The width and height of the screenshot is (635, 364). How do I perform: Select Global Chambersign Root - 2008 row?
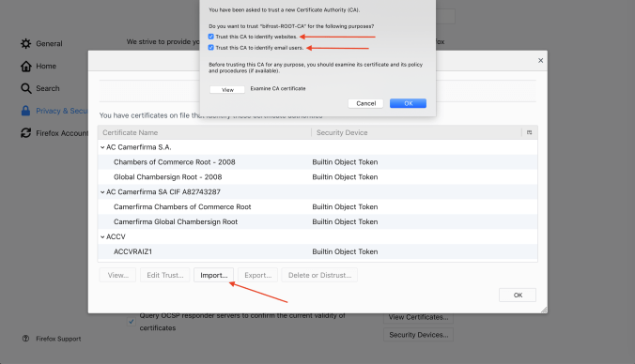tap(317, 176)
